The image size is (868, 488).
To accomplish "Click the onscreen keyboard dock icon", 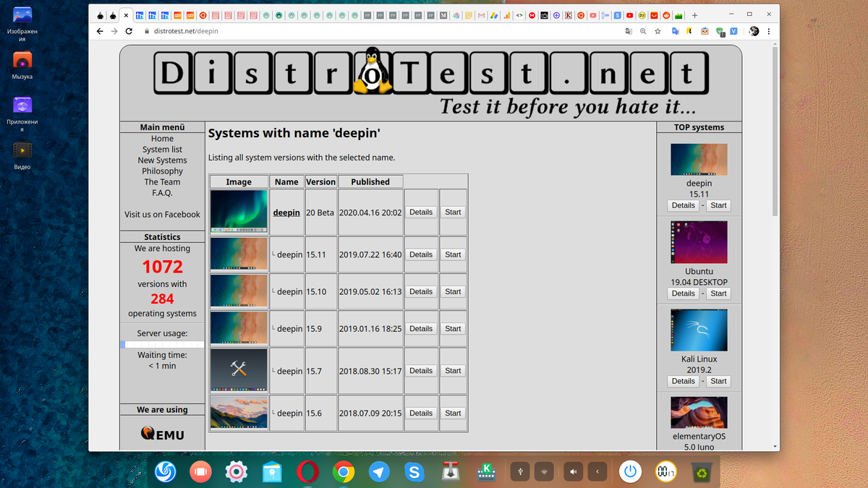I will coord(485,472).
